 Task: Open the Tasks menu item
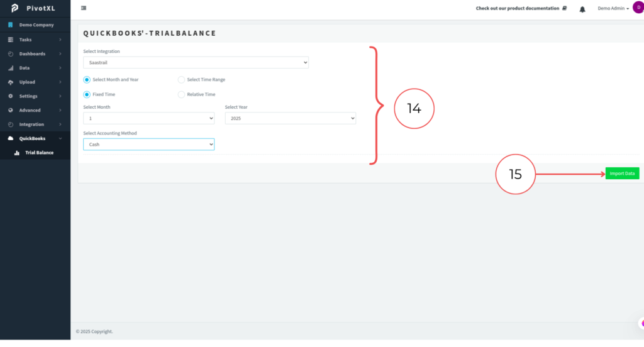pyautogui.click(x=35, y=40)
